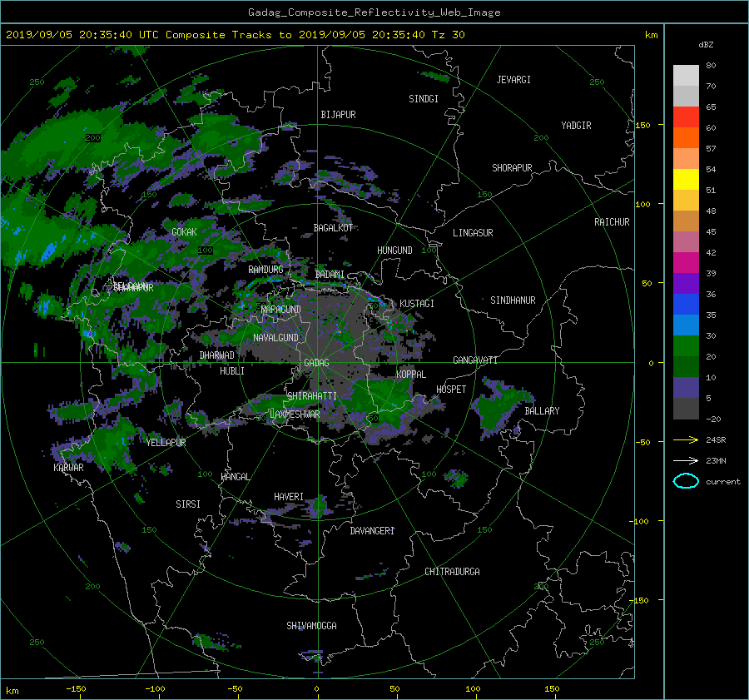Click the SHORAPUR city label
749x700 pixels.
(x=512, y=168)
